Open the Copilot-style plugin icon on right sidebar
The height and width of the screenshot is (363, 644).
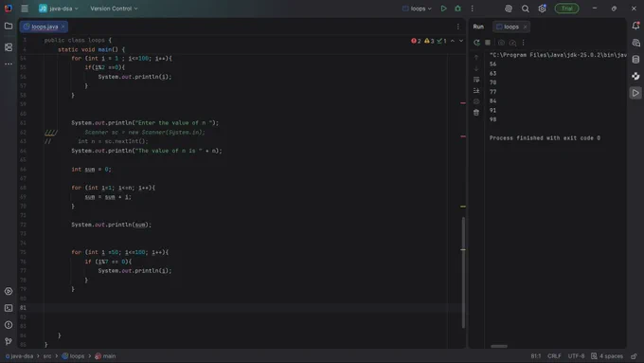tap(635, 76)
